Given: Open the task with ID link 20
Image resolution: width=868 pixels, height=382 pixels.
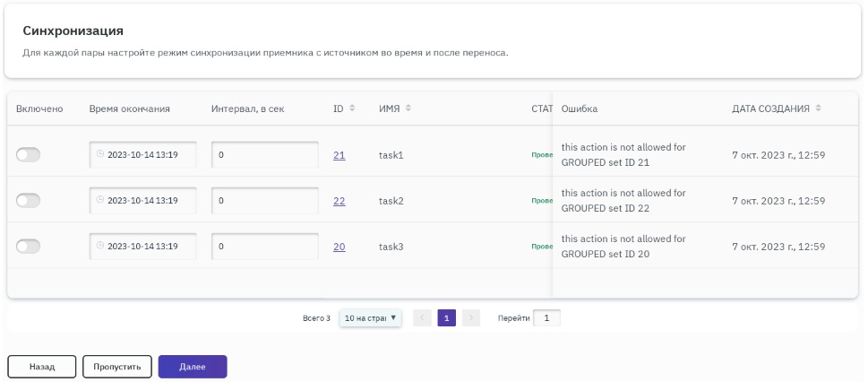Looking at the screenshot, I should [339, 246].
